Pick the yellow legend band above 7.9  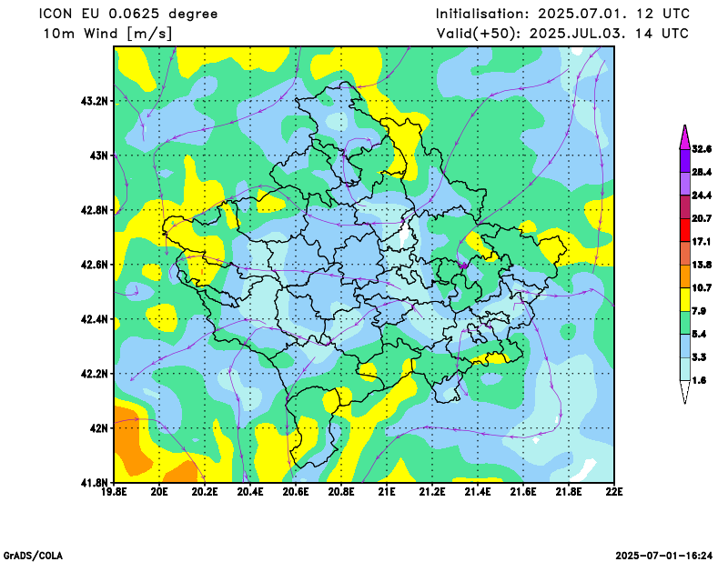(x=685, y=300)
